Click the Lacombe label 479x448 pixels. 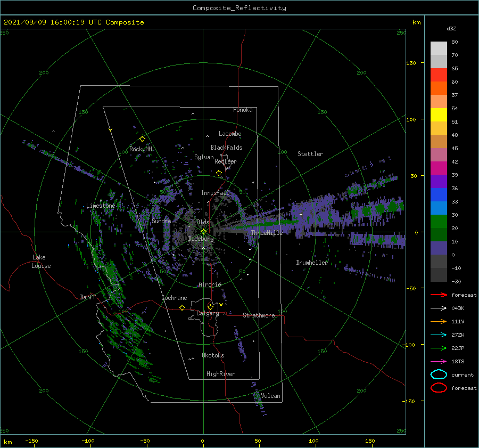(x=230, y=134)
